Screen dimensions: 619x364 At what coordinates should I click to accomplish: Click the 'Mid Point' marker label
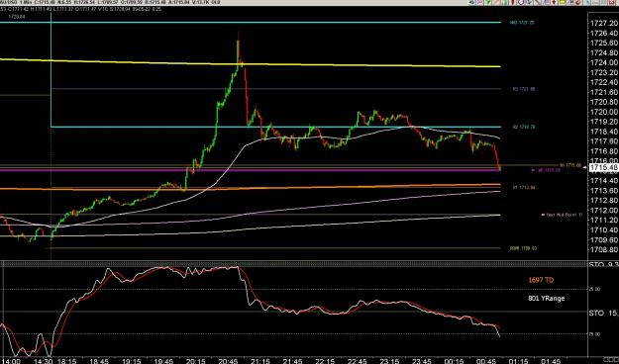pos(562,215)
